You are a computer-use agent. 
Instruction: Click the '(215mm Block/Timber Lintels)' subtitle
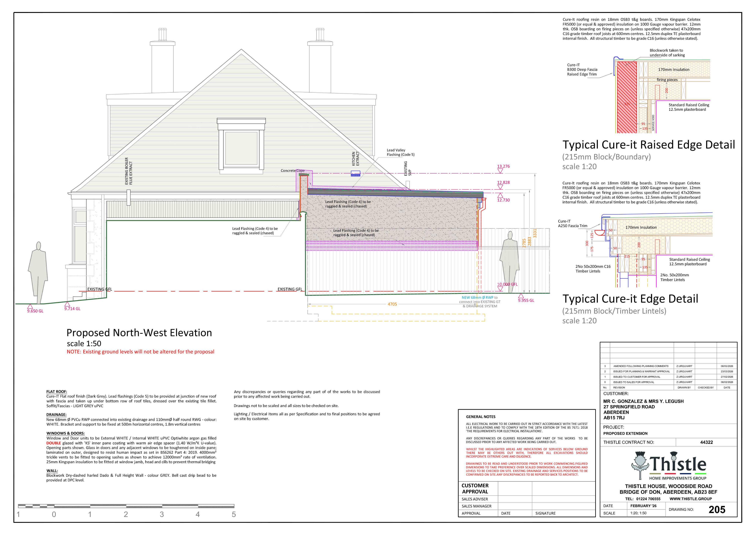614,311
